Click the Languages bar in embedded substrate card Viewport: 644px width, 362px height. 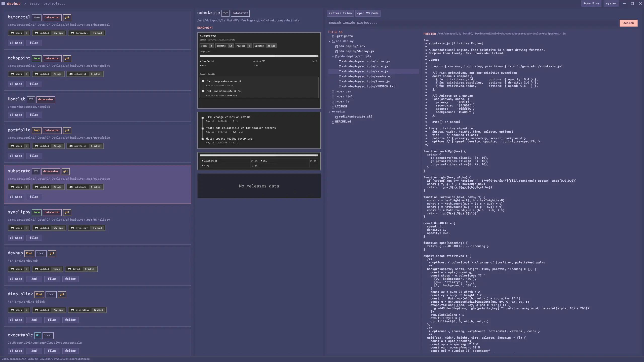tap(259, 56)
